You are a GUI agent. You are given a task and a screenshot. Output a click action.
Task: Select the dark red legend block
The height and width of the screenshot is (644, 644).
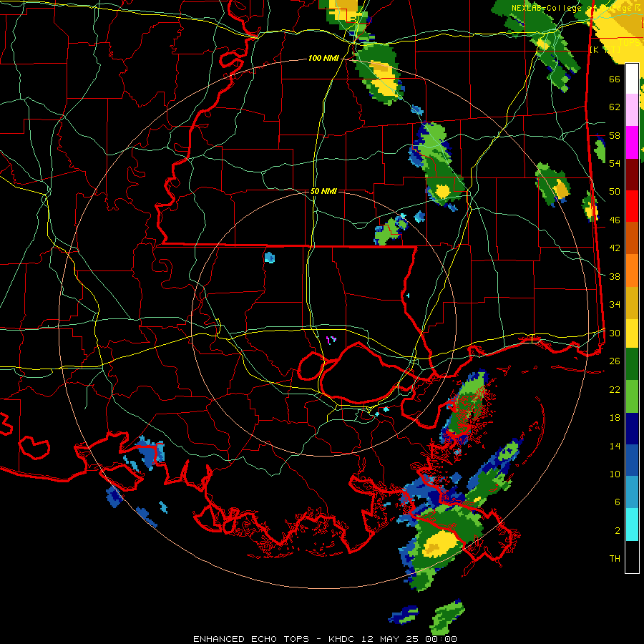coord(632,174)
